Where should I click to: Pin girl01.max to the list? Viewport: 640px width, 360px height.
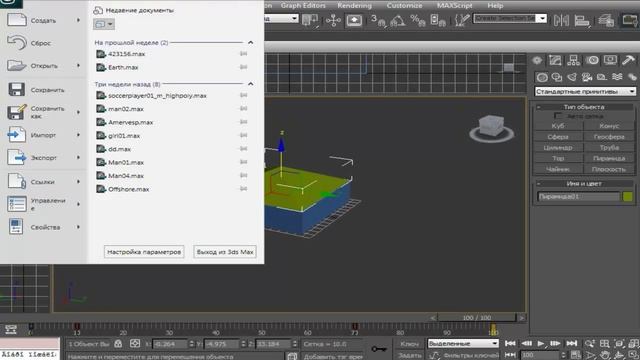(244, 135)
